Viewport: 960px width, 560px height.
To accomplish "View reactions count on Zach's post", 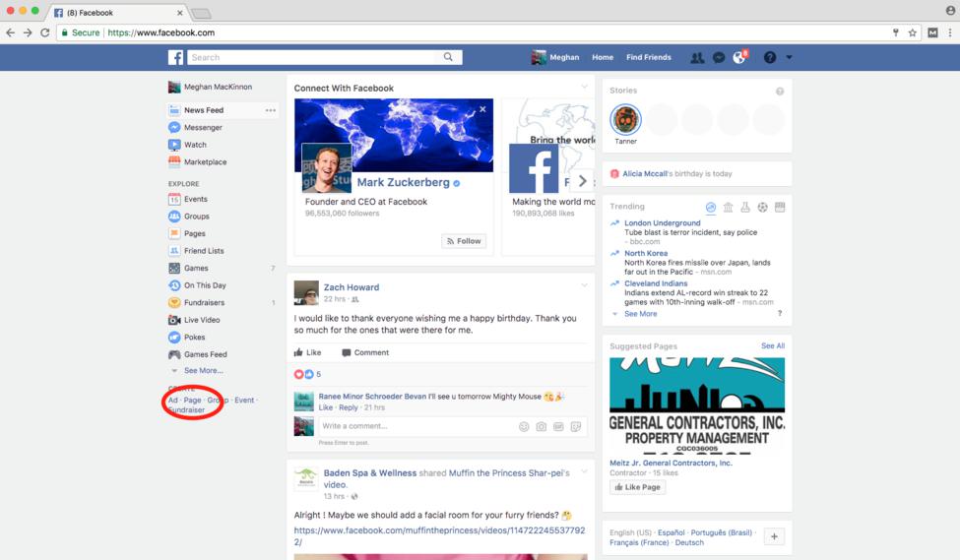I will coord(318,374).
